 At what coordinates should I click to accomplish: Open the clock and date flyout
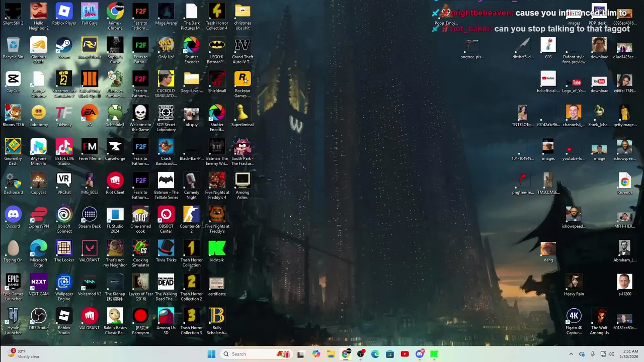click(x=629, y=354)
